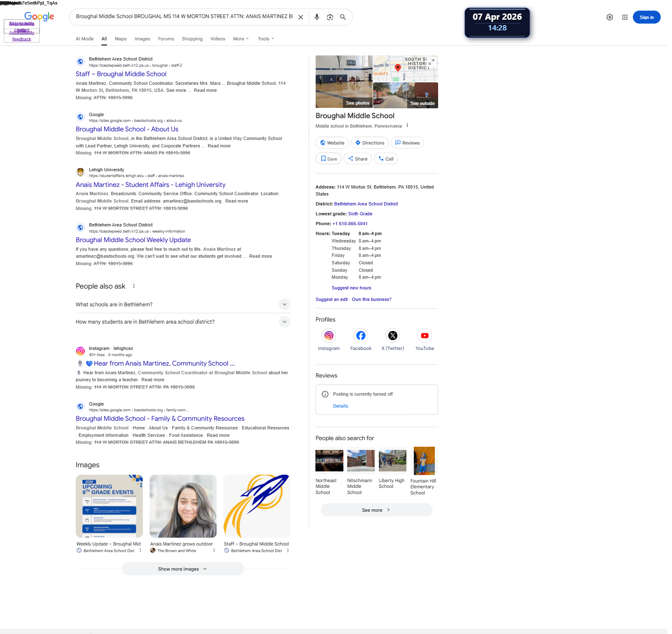Click Bethlehem Area School District link in panel
Image resolution: width=672 pixels, height=634 pixels.
(x=366, y=204)
